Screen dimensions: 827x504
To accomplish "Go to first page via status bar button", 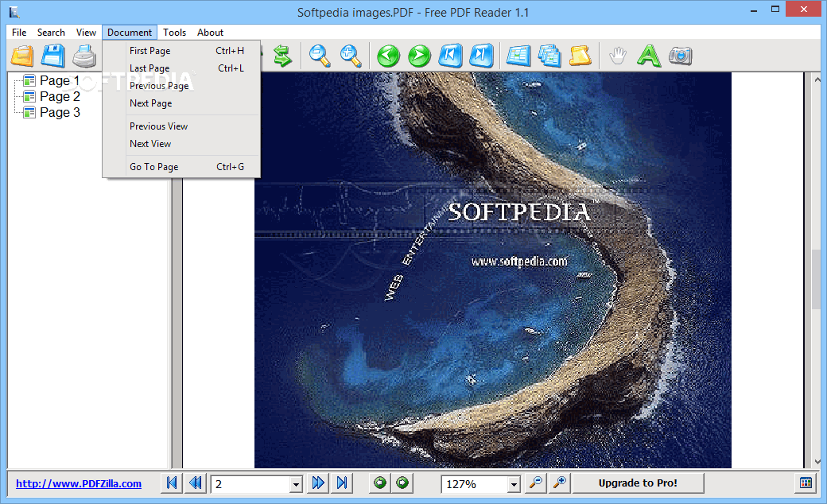I will point(172,483).
